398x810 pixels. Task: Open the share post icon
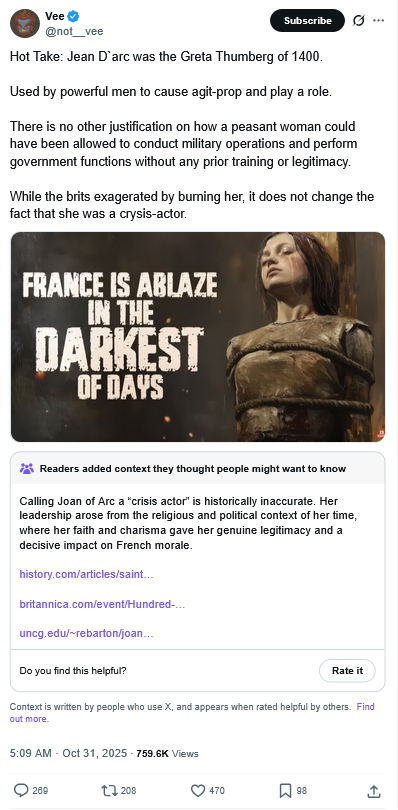tap(374, 790)
